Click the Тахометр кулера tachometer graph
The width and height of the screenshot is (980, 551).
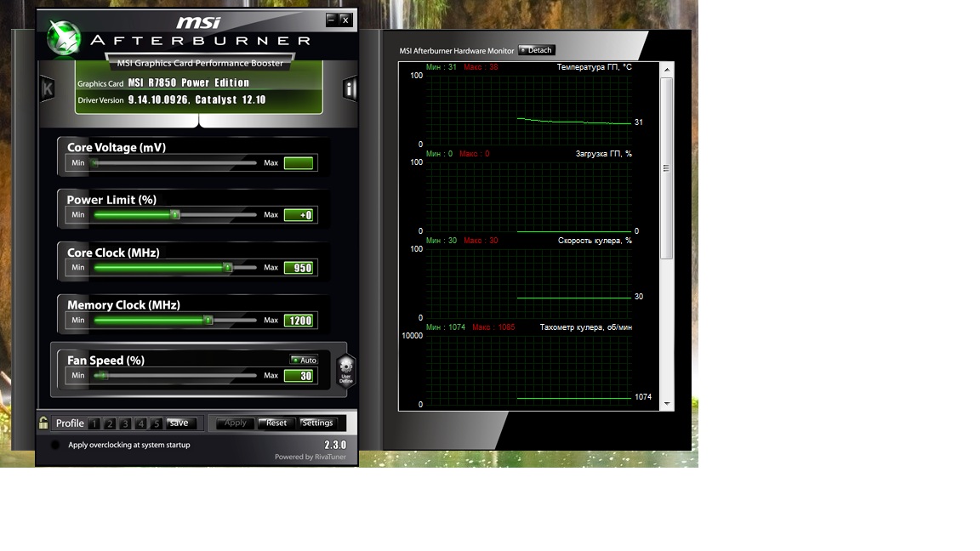529,371
